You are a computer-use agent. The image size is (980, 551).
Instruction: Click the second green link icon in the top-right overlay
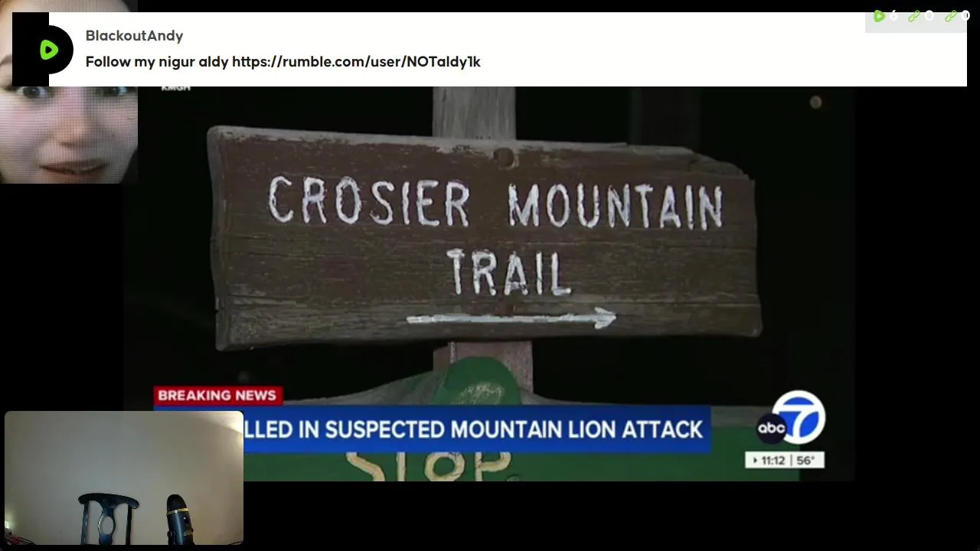[951, 16]
